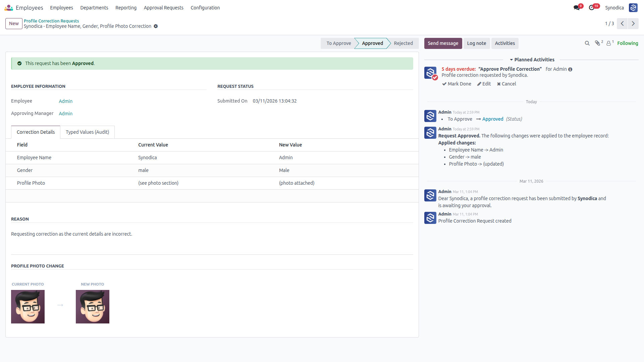The height and width of the screenshot is (362, 644).
Task: Click avatar of 'Dear Synodica' message
Action: tap(430, 195)
